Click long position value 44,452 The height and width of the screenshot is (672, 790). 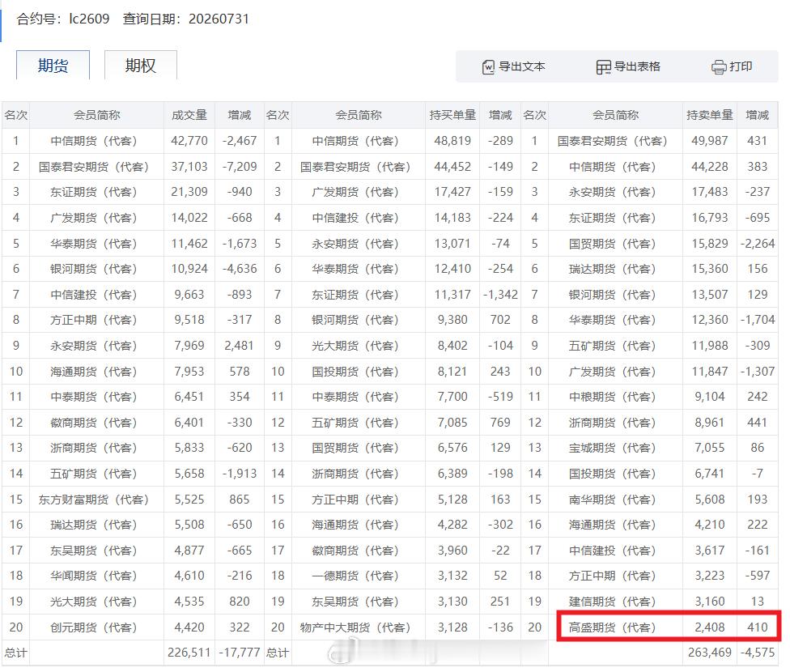(452, 166)
